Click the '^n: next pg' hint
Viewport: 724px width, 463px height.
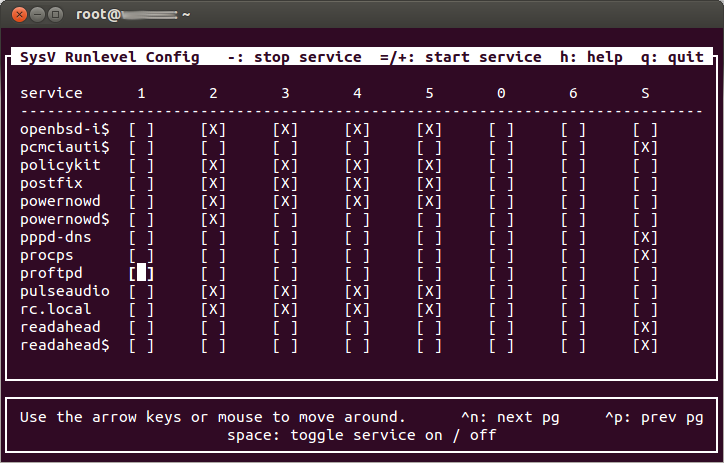tap(510, 417)
